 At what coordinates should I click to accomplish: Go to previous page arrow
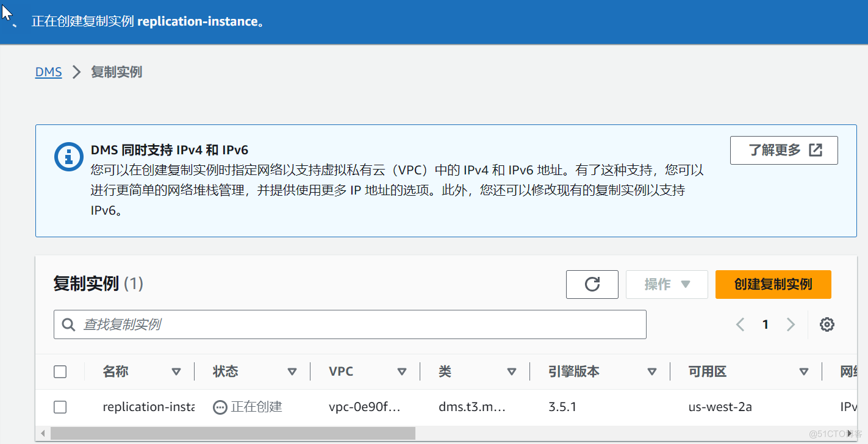tap(741, 324)
